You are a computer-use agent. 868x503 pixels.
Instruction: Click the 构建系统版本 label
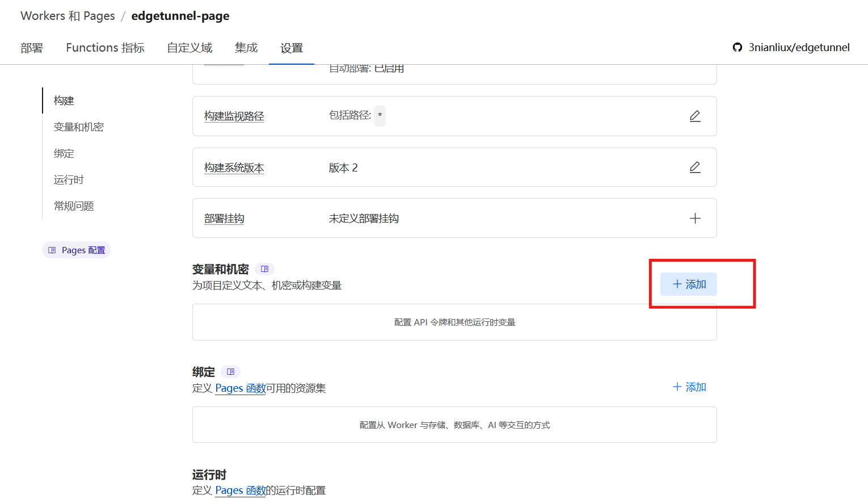click(x=234, y=167)
